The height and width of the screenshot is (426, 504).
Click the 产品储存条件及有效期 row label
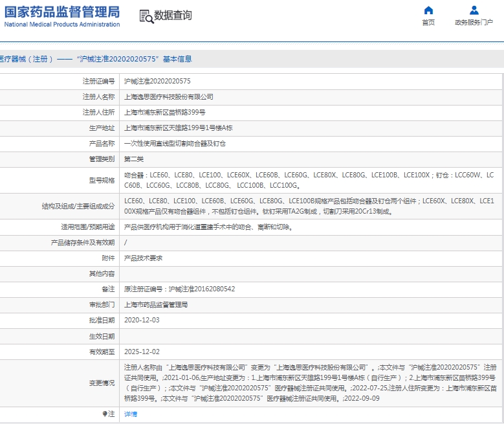pos(83,243)
